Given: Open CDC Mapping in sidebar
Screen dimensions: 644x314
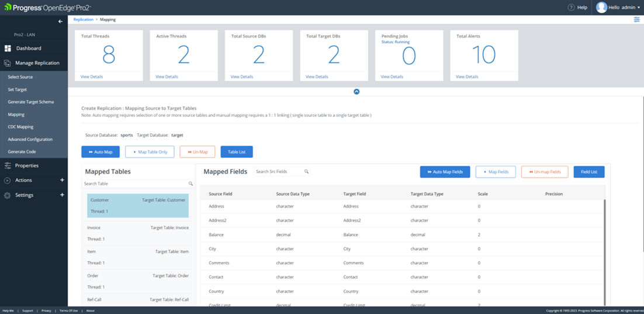Looking at the screenshot, I should 20,127.
